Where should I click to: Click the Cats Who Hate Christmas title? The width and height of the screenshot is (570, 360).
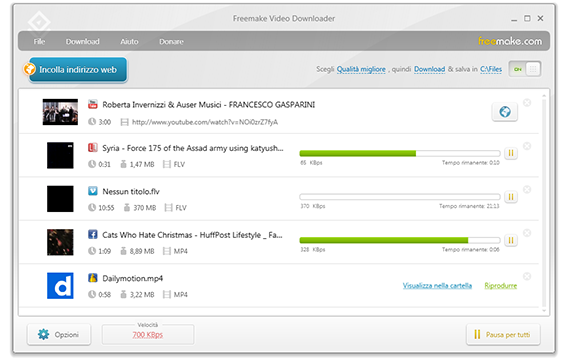click(x=192, y=235)
